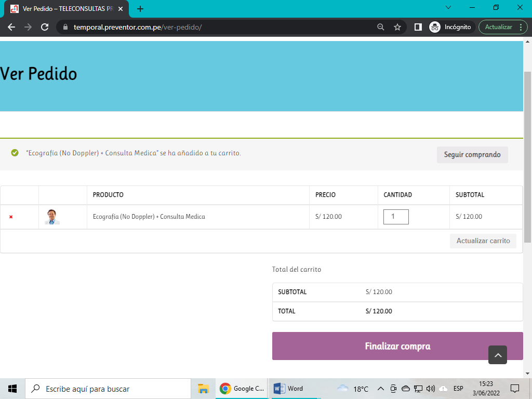Switch to Google Chrome in taskbar
The height and width of the screenshot is (399, 532).
click(x=242, y=389)
